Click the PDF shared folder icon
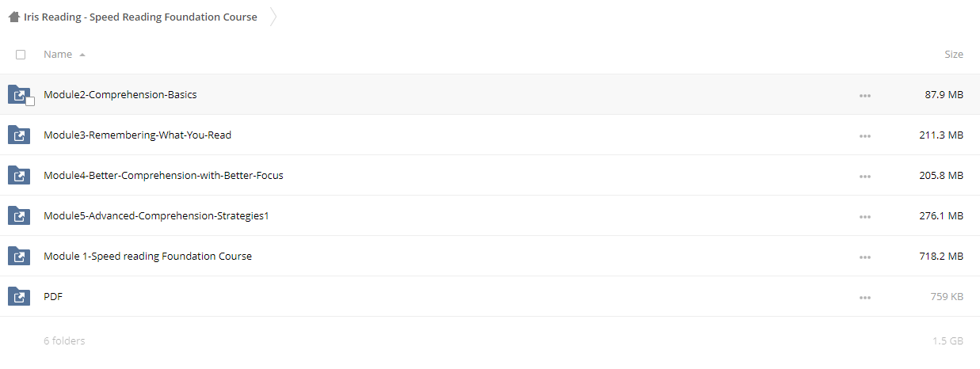The image size is (980, 369). [18, 296]
